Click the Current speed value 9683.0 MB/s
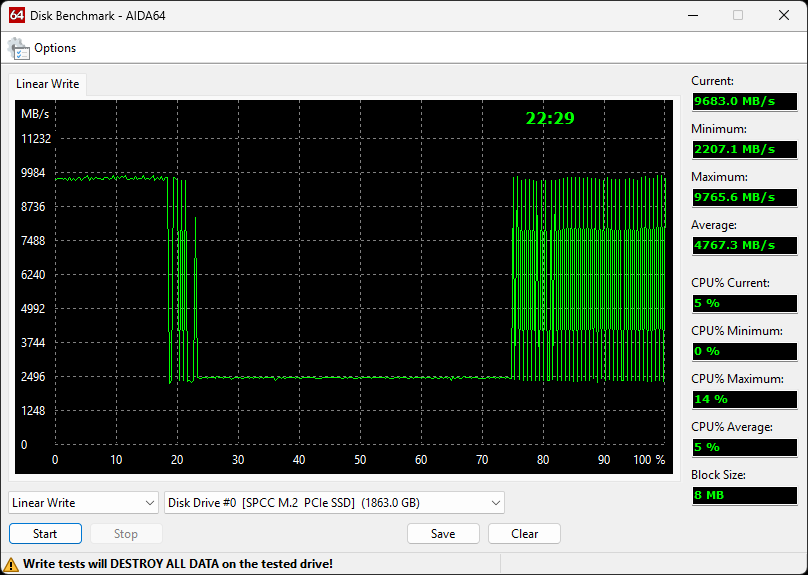The image size is (808, 575). pos(745,102)
